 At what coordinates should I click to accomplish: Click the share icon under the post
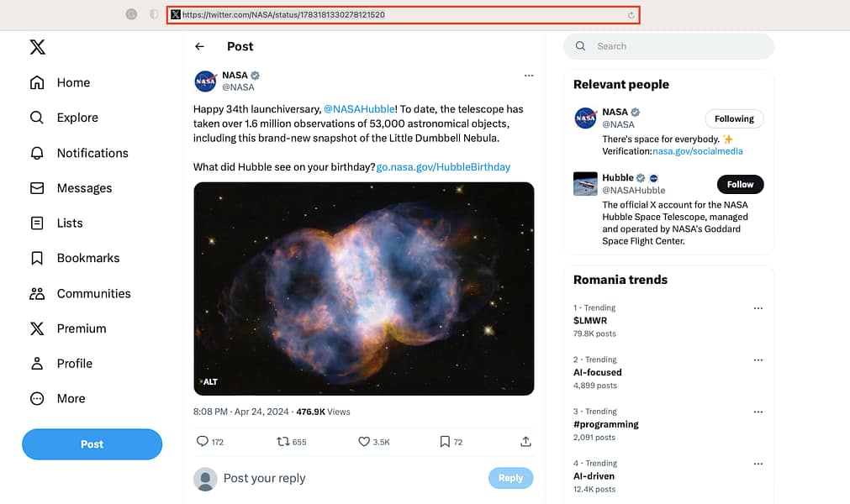point(525,441)
